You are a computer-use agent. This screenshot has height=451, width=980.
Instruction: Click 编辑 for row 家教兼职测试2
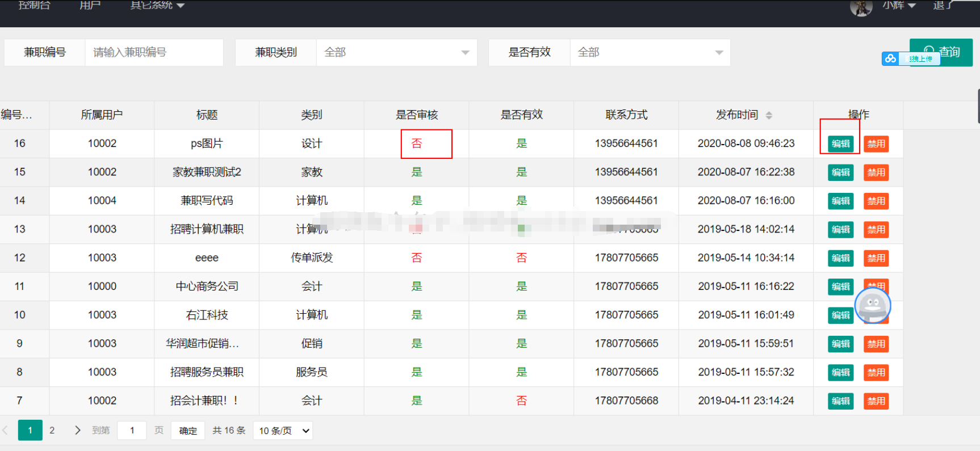tap(841, 172)
